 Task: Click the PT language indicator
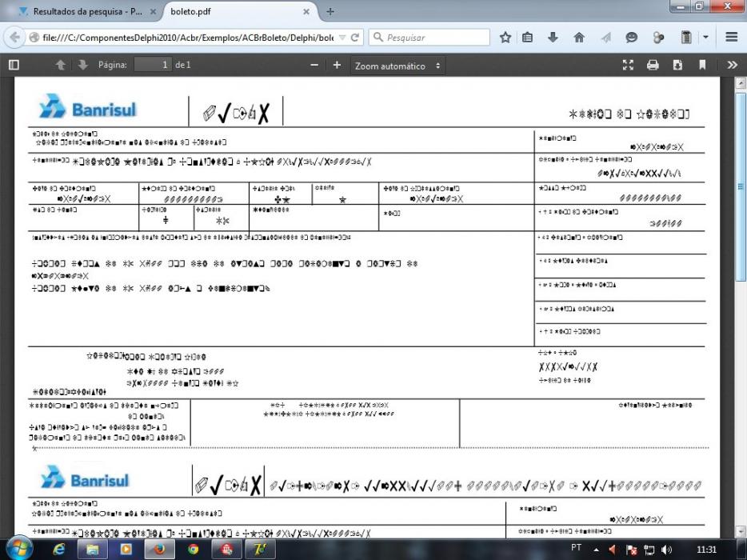(576, 548)
